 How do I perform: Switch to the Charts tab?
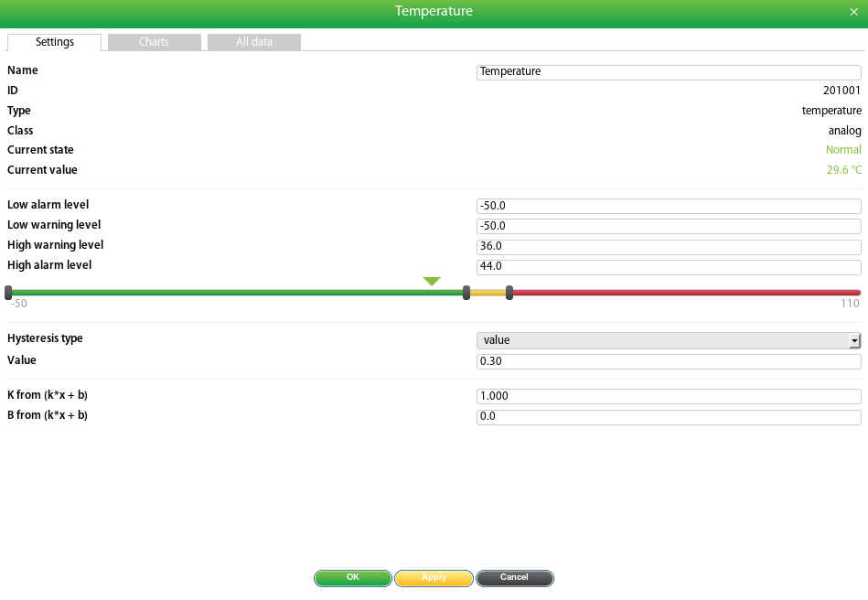pyautogui.click(x=155, y=42)
